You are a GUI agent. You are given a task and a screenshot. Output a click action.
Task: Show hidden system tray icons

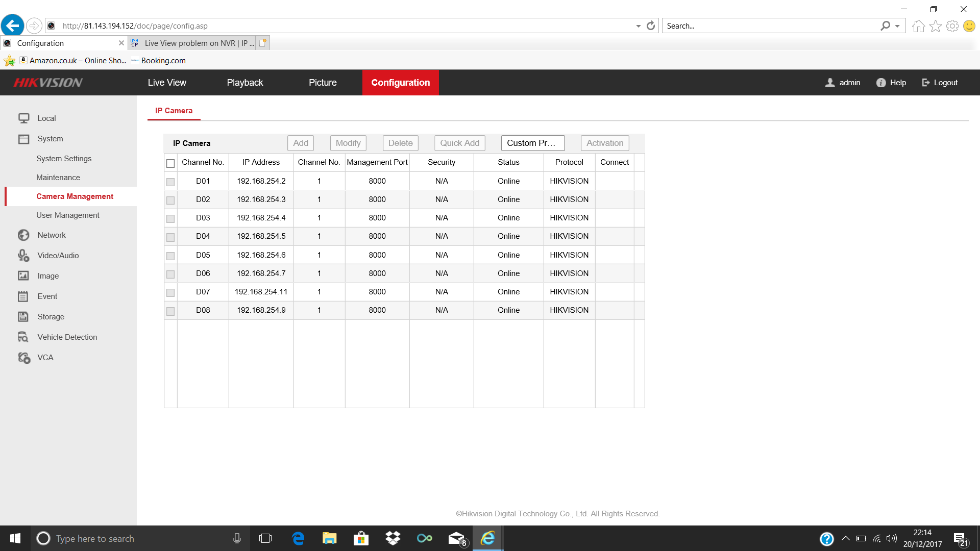tap(845, 538)
